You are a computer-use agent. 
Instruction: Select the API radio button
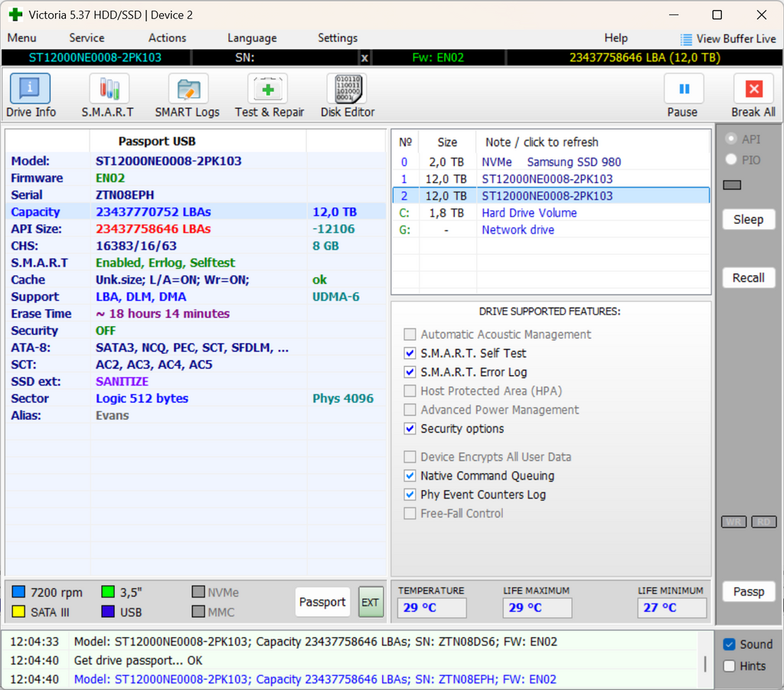pyautogui.click(x=731, y=139)
